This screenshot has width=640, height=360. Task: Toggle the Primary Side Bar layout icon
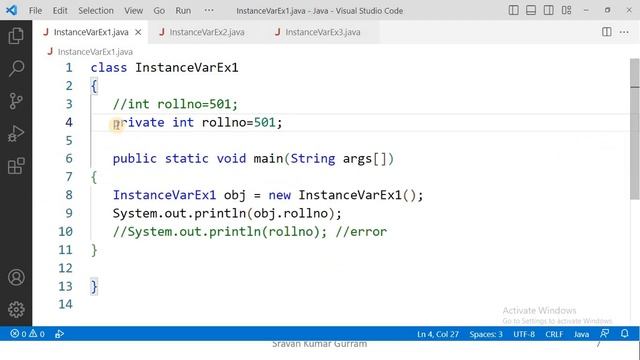513,10
